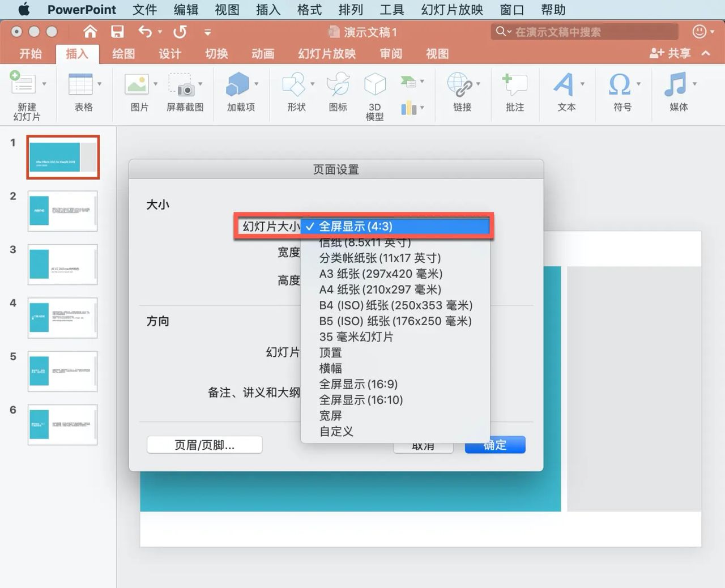Select slide 1 thumbnail
The width and height of the screenshot is (725, 588).
pyautogui.click(x=63, y=157)
